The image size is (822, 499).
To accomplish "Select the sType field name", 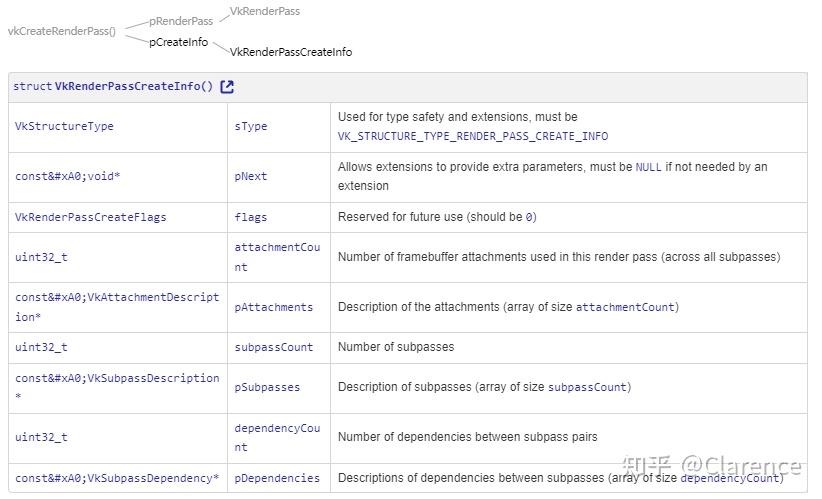I will pyautogui.click(x=251, y=127).
